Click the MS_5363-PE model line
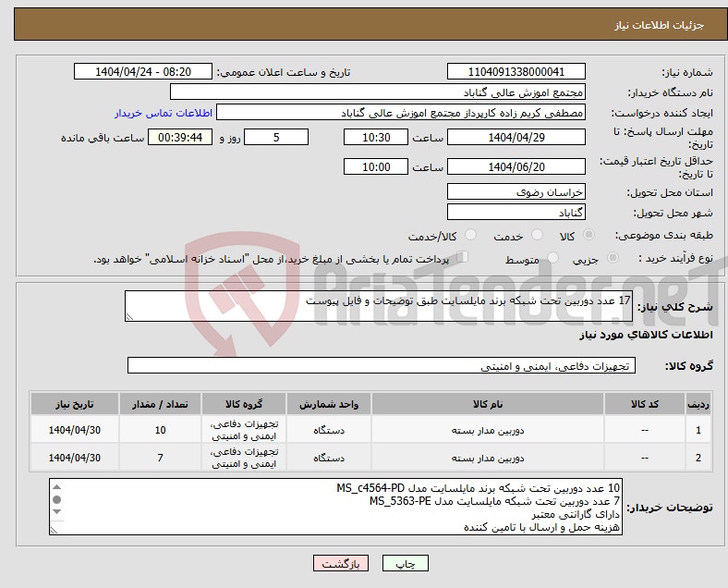Screen dimensions: 728x588 [495, 501]
